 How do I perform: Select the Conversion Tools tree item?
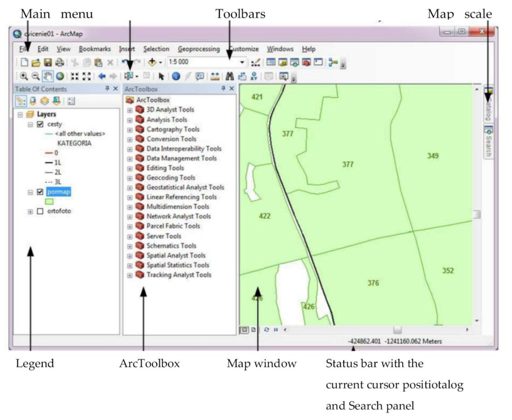pyautogui.click(x=171, y=139)
